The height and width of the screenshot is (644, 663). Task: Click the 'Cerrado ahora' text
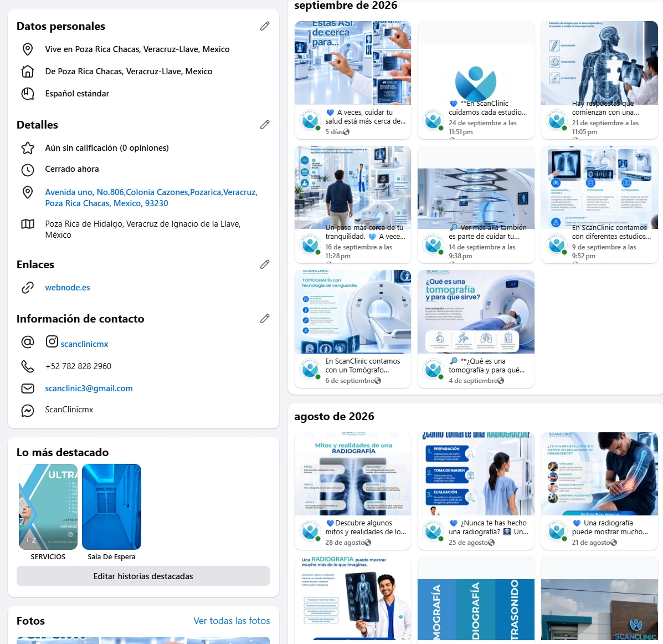[72, 169]
